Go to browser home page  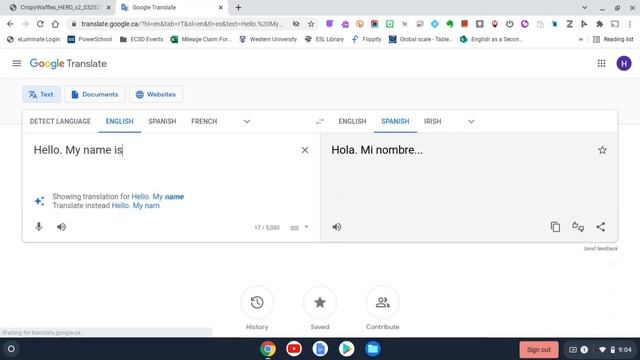click(55, 24)
